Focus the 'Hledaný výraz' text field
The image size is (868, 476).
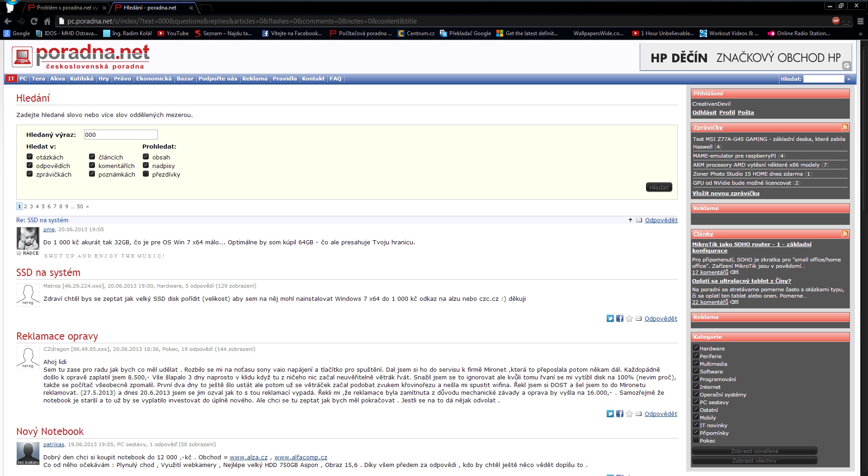121,135
